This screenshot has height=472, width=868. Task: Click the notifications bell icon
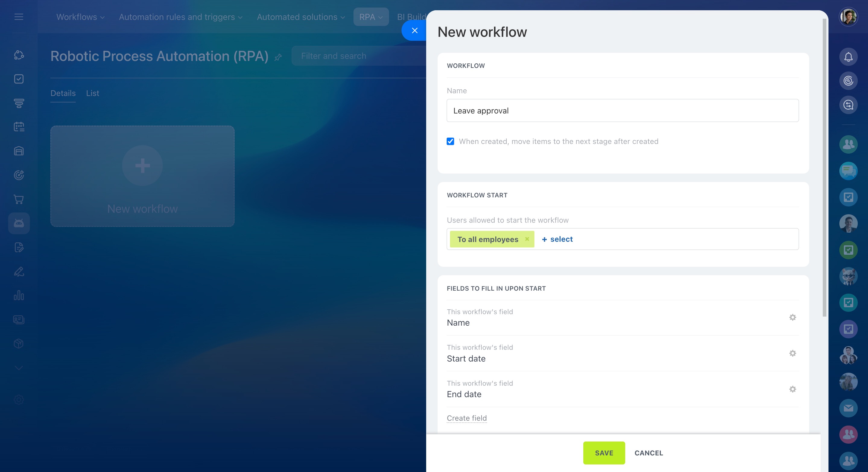(848, 57)
